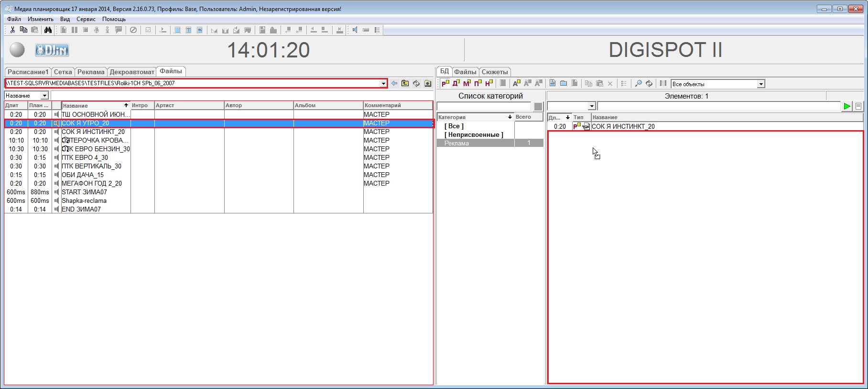Go back with the blue left arrow

pos(394,83)
